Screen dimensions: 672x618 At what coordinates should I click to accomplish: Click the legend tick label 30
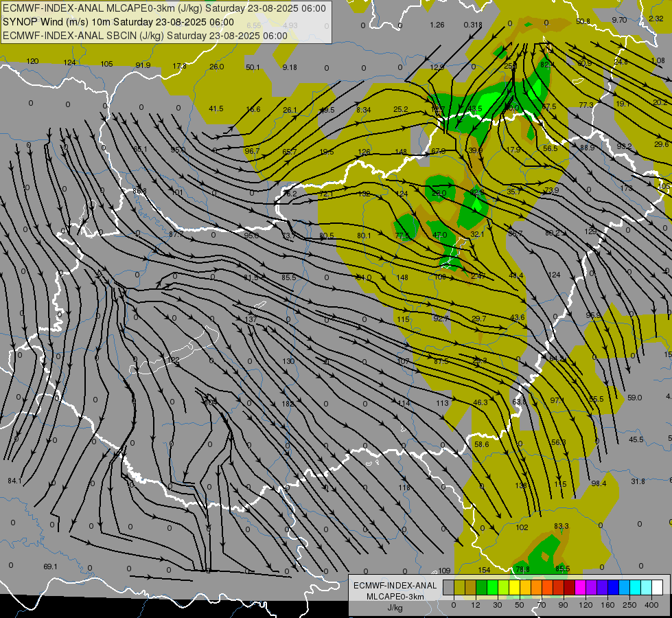[x=498, y=605]
